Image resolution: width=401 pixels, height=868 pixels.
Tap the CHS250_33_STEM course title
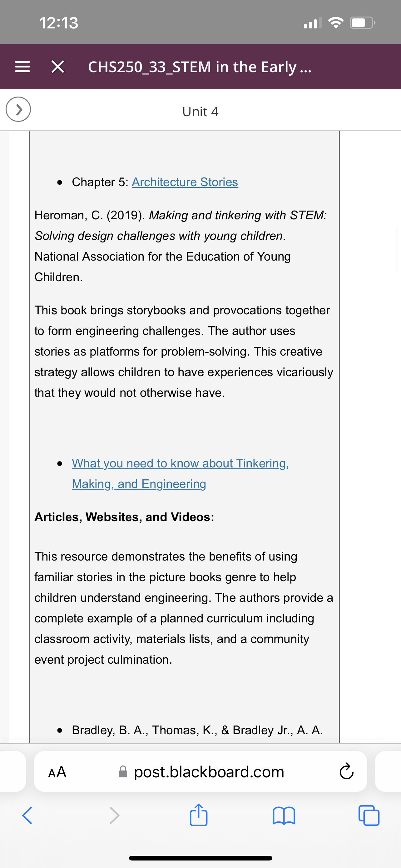pos(200,67)
